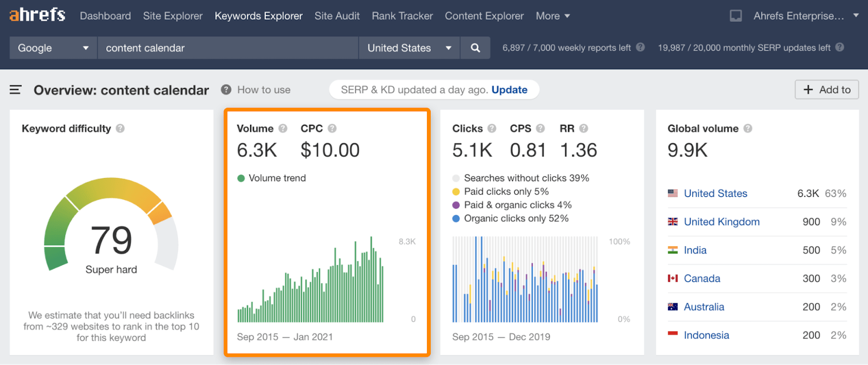Click the Add to button
868x365 pixels.
pyautogui.click(x=826, y=89)
